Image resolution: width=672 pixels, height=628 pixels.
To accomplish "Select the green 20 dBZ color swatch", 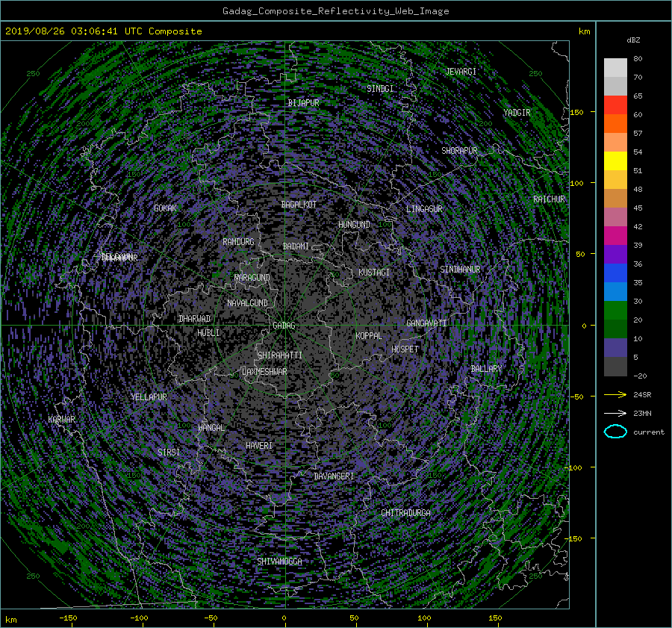I will pos(615,311).
